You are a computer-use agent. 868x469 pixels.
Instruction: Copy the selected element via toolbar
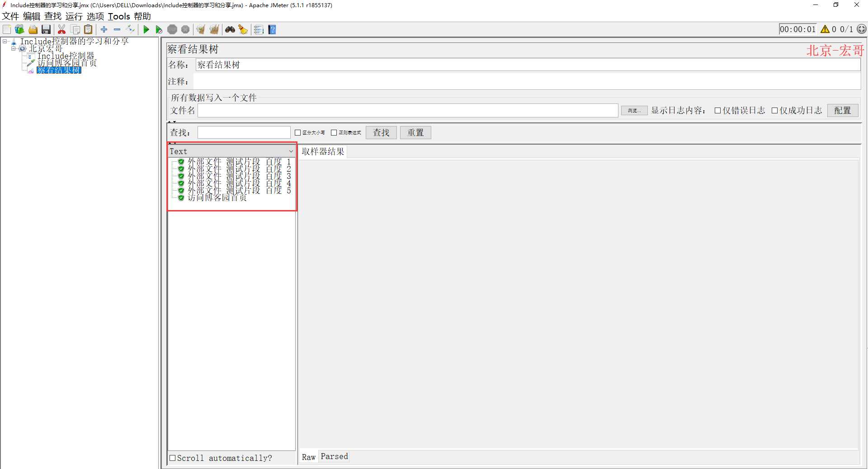coord(75,30)
